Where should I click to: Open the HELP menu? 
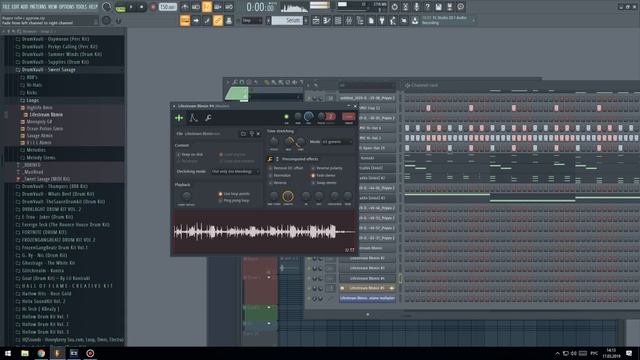(x=93, y=7)
